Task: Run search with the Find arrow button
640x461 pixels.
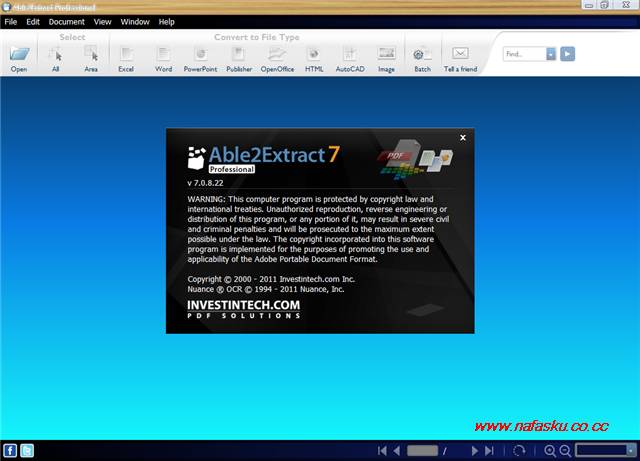Action: click(x=567, y=54)
